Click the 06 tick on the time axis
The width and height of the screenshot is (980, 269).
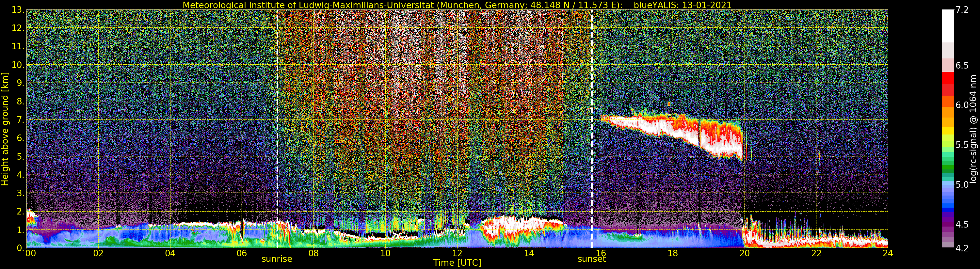[242, 253]
